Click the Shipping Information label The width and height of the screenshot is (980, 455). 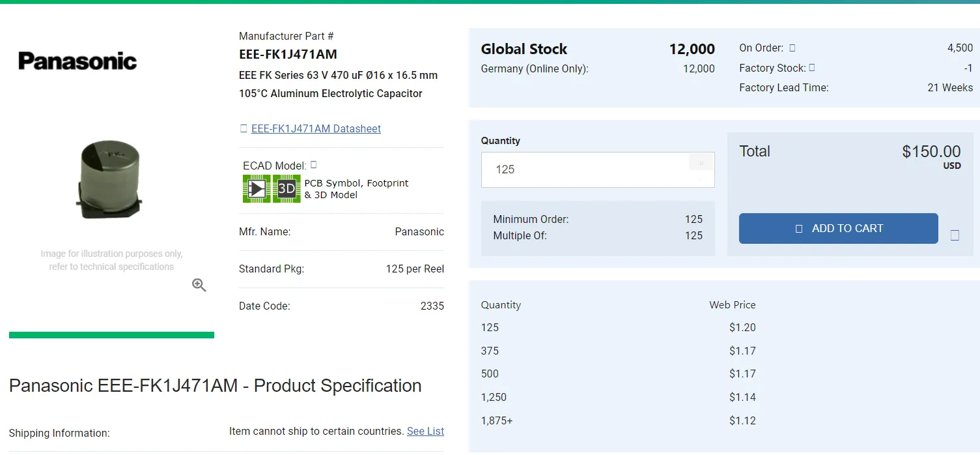(x=59, y=433)
